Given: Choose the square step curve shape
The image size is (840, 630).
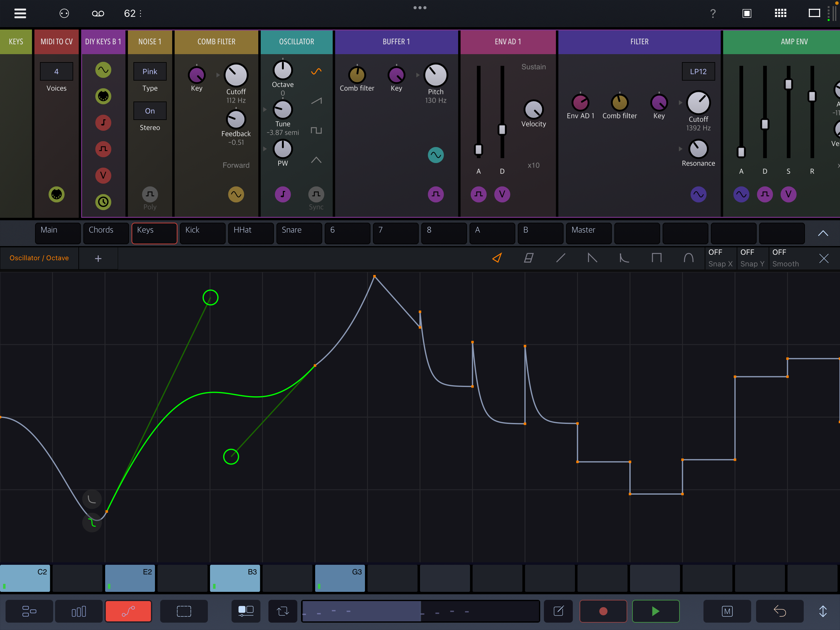Looking at the screenshot, I should pyautogui.click(x=656, y=258).
